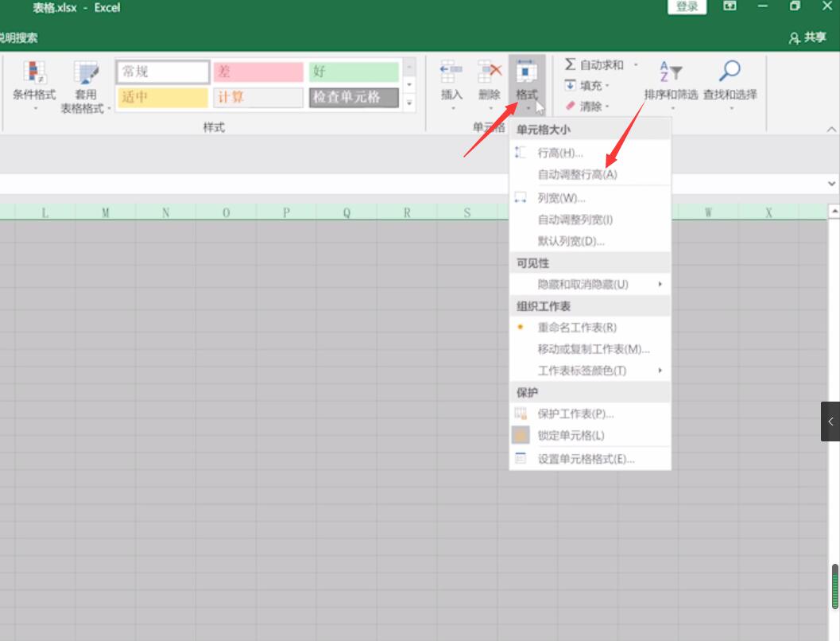
Task: Expand Hide and Unhide (隐藏和取消隐藏(U)) submenu
Action: tap(590, 284)
